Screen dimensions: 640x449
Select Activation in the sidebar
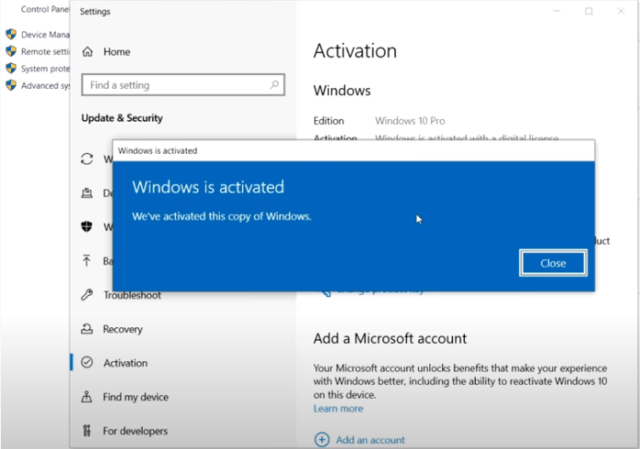(x=125, y=363)
